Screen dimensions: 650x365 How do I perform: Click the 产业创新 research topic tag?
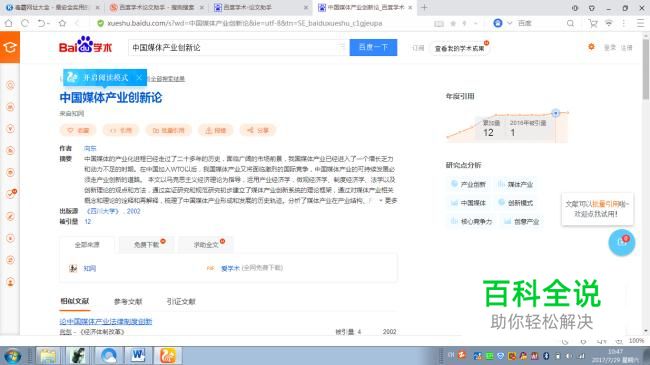pyautogui.click(x=468, y=184)
